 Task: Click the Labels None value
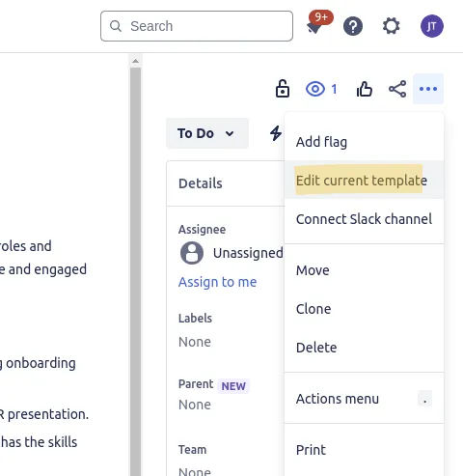click(195, 342)
